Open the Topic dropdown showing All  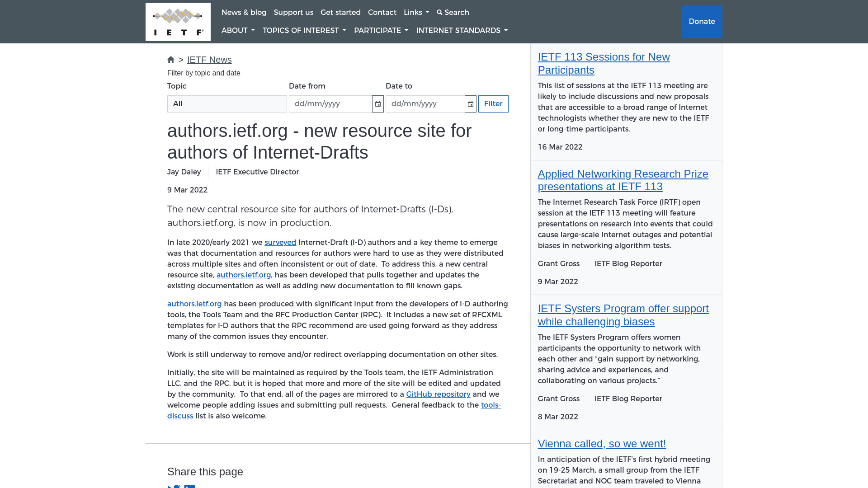point(227,104)
